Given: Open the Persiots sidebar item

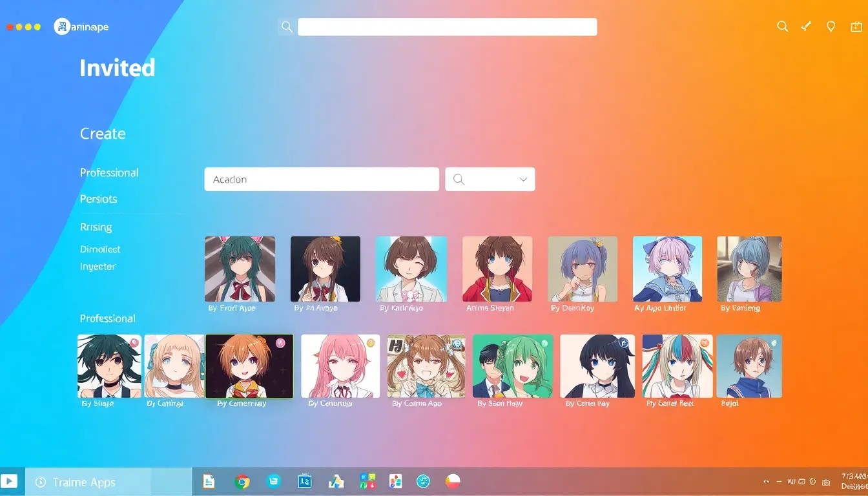Looking at the screenshot, I should pos(98,199).
